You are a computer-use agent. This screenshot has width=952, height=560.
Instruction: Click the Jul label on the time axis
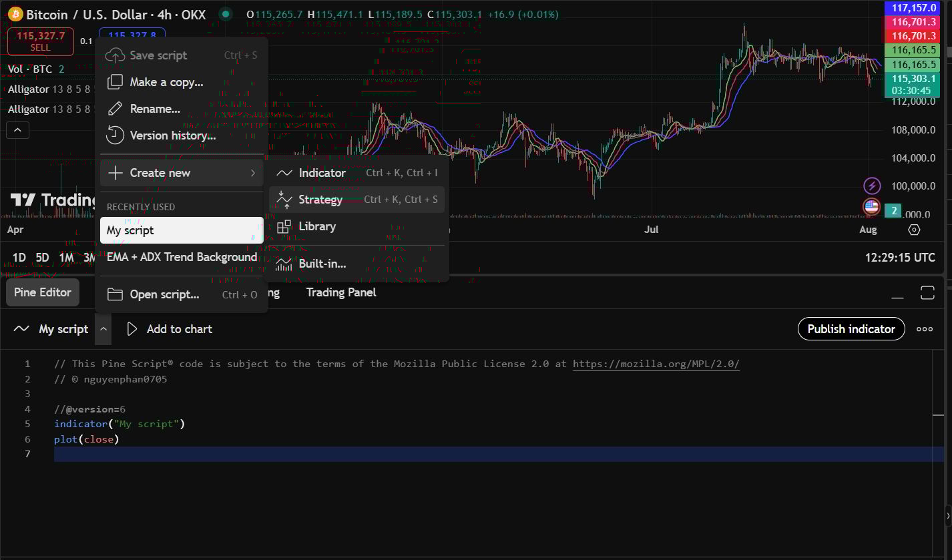tap(652, 230)
